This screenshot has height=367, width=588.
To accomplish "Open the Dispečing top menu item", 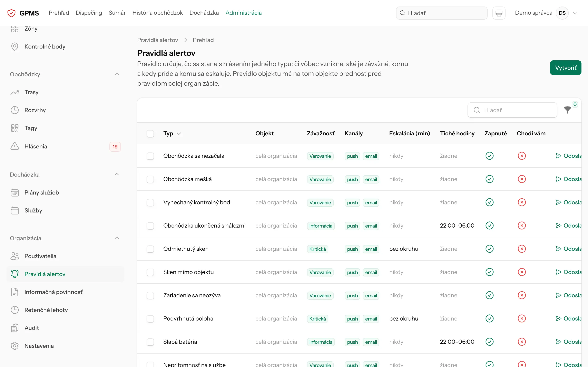I will tap(89, 13).
